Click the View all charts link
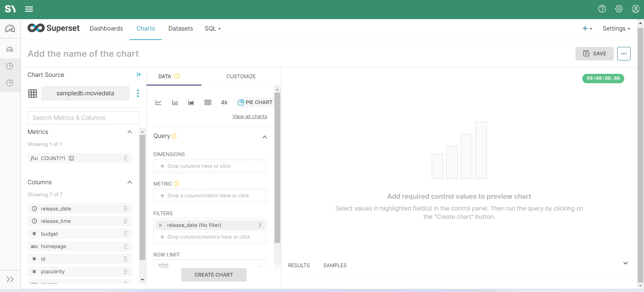 click(x=250, y=116)
